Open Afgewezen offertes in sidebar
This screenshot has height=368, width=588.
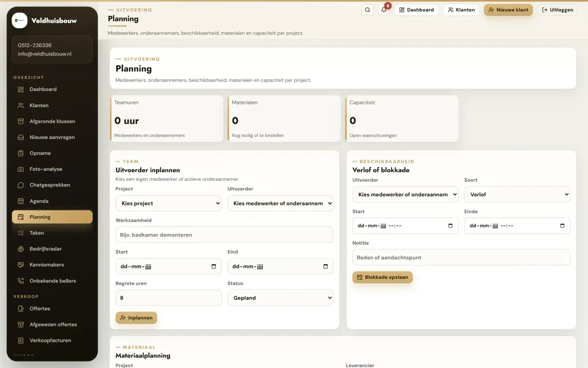(52, 325)
